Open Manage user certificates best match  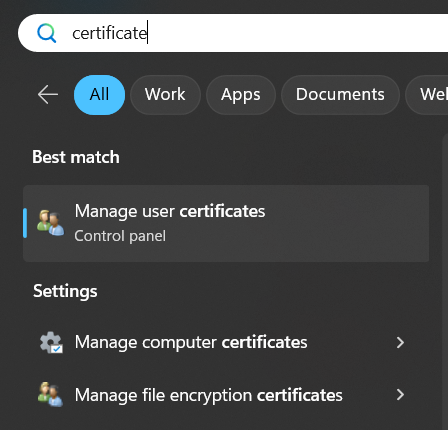(226, 223)
